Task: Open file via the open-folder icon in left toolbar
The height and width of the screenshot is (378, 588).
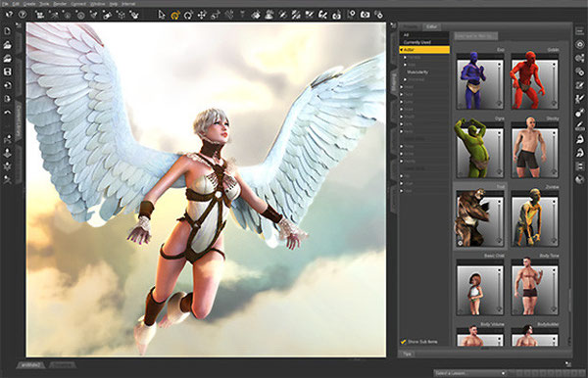Action: [x=8, y=45]
